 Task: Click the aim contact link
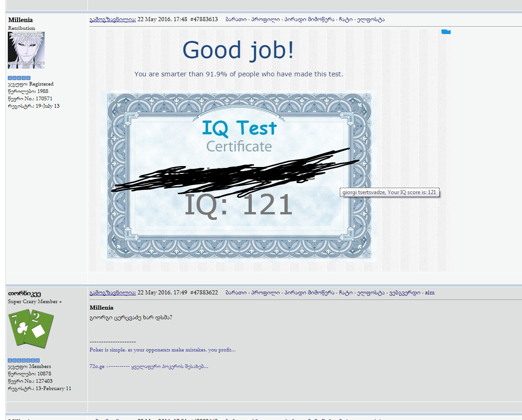tap(429, 293)
